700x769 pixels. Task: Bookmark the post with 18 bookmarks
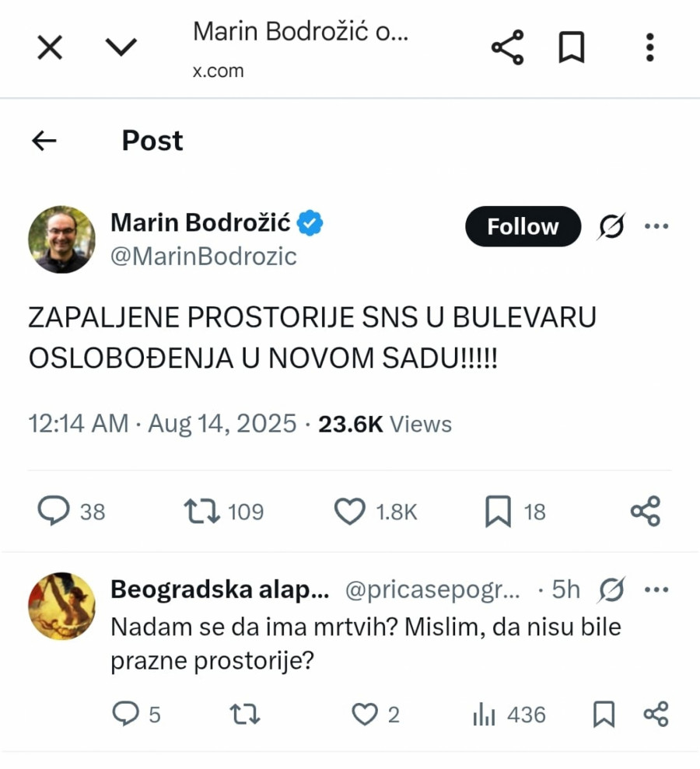click(498, 512)
